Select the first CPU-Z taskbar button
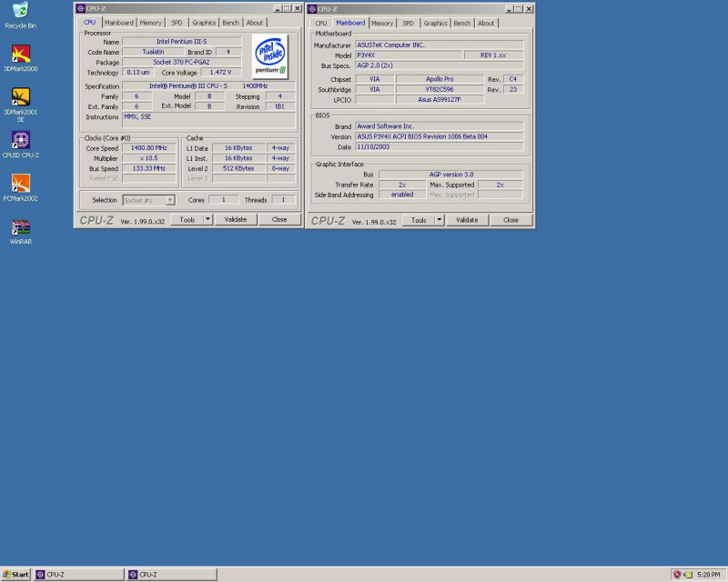Image resolution: width=728 pixels, height=582 pixels. pyautogui.click(x=78, y=575)
